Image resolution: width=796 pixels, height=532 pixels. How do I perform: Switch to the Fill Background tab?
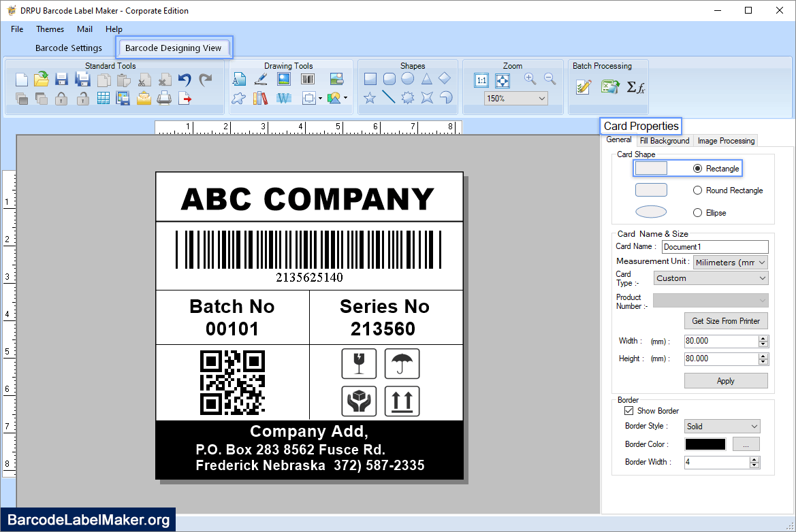(664, 140)
